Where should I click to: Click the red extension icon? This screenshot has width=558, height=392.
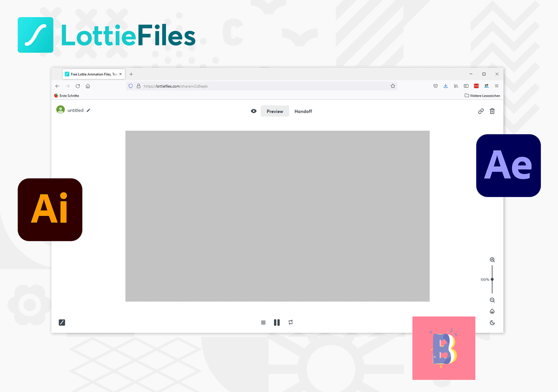[x=476, y=86]
